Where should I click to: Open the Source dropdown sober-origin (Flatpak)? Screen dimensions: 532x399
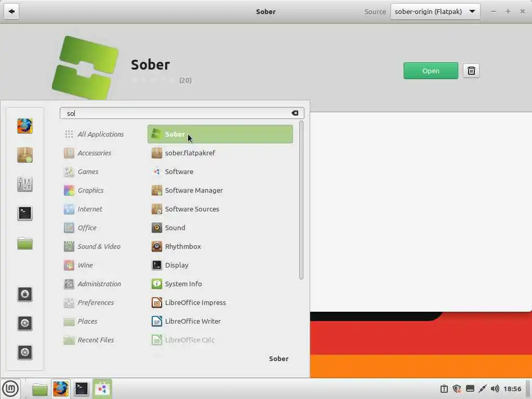(x=435, y=11)
